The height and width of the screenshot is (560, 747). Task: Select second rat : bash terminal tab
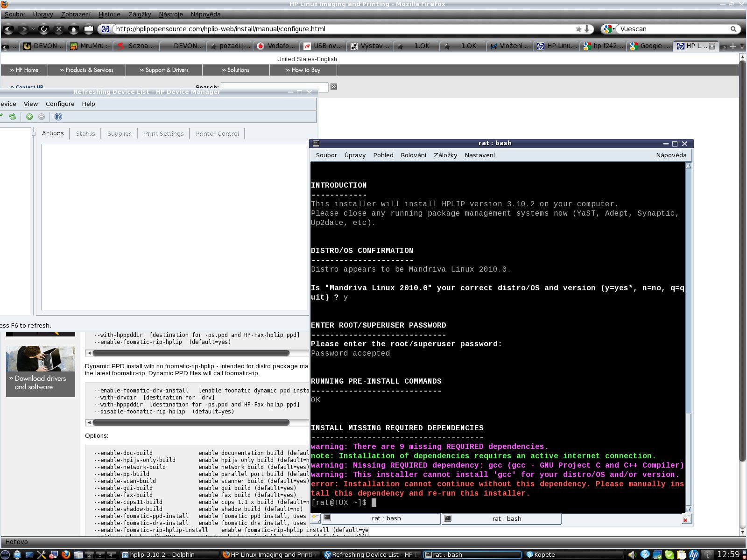pyautogui.click(x=501, y=518)
